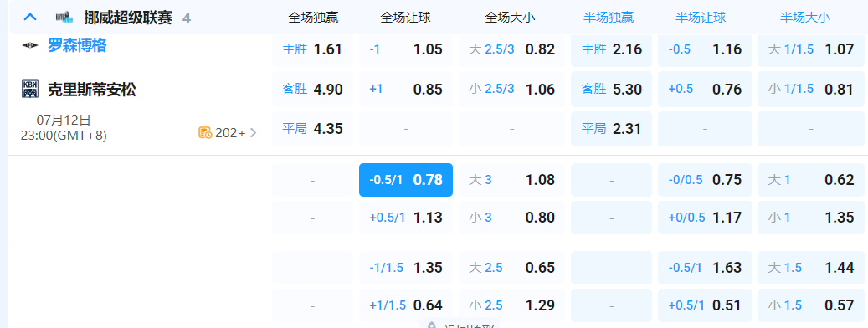Choose 大 3 at 1.08

coord(512,180)
